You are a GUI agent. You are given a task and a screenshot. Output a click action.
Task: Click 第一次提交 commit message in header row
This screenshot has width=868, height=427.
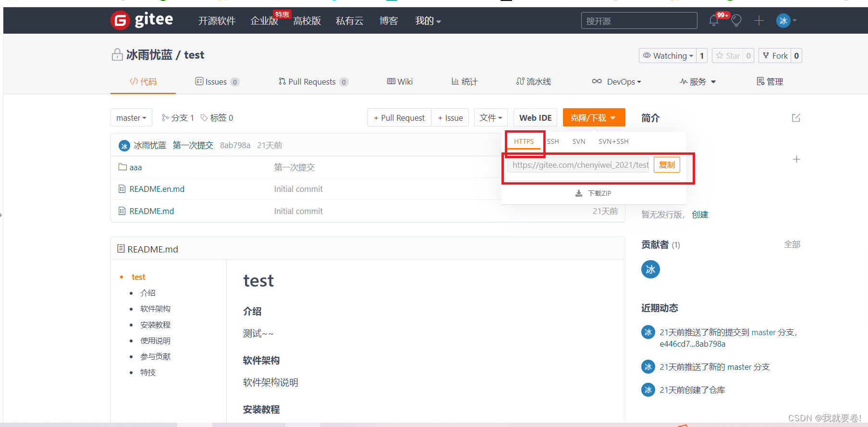[x=193, y=145]
